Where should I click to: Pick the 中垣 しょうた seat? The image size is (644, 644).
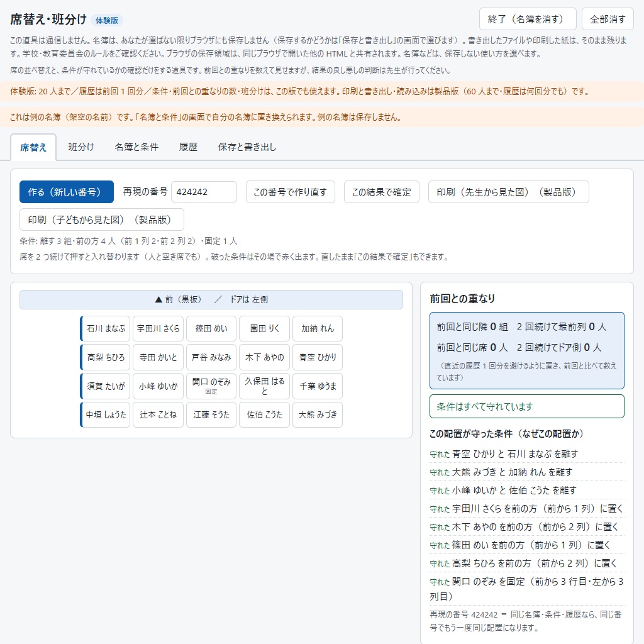[105, 415]
